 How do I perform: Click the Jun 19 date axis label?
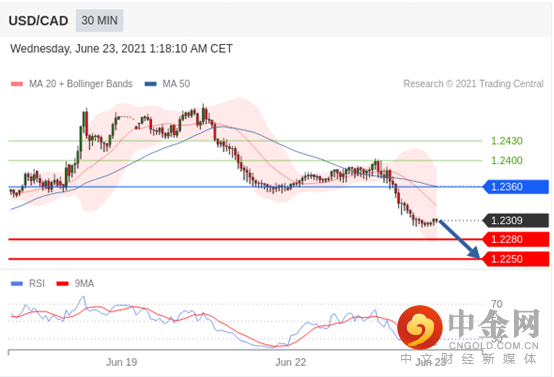tap(122, 362)
